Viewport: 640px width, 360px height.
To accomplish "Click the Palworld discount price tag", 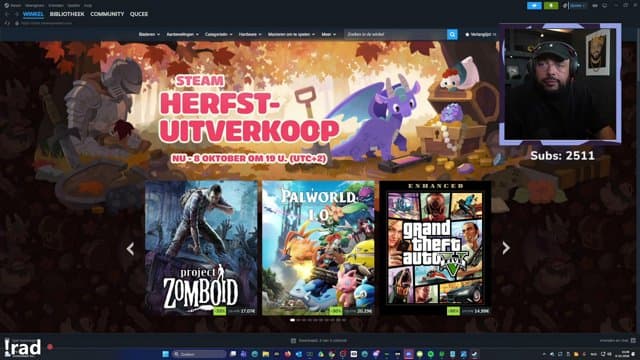I will [x=351, y=311].
